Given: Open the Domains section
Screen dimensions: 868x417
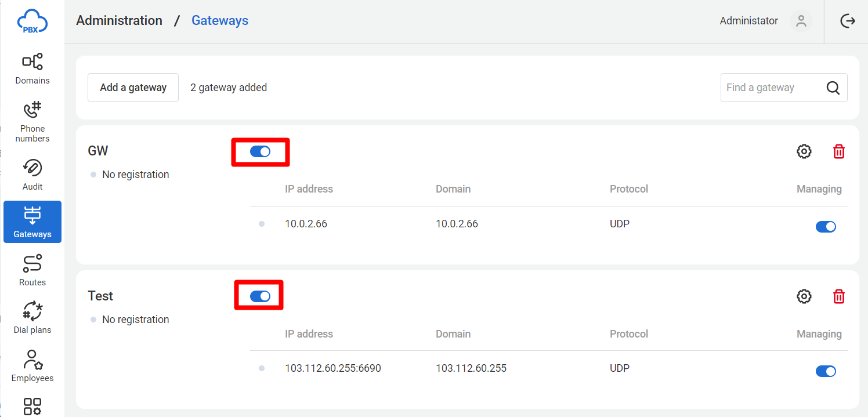Looking at the screenshot, I should [x=32, y=69].
